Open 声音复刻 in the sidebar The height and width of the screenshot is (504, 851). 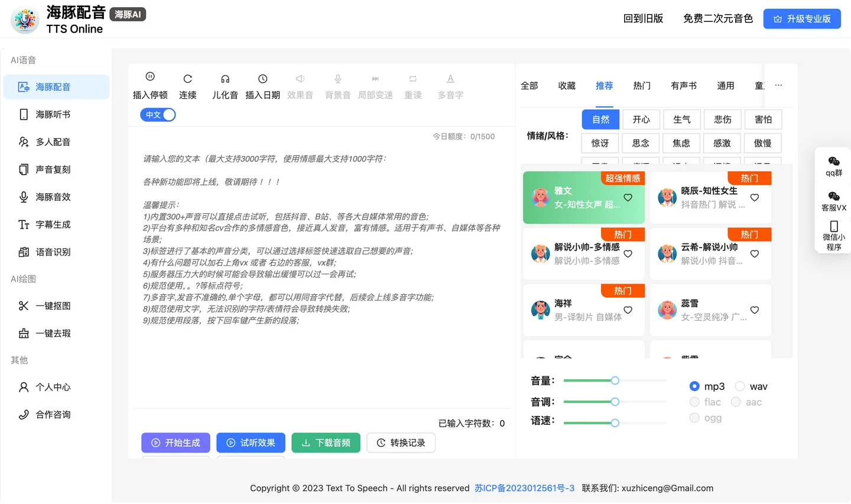pos(53,170)
